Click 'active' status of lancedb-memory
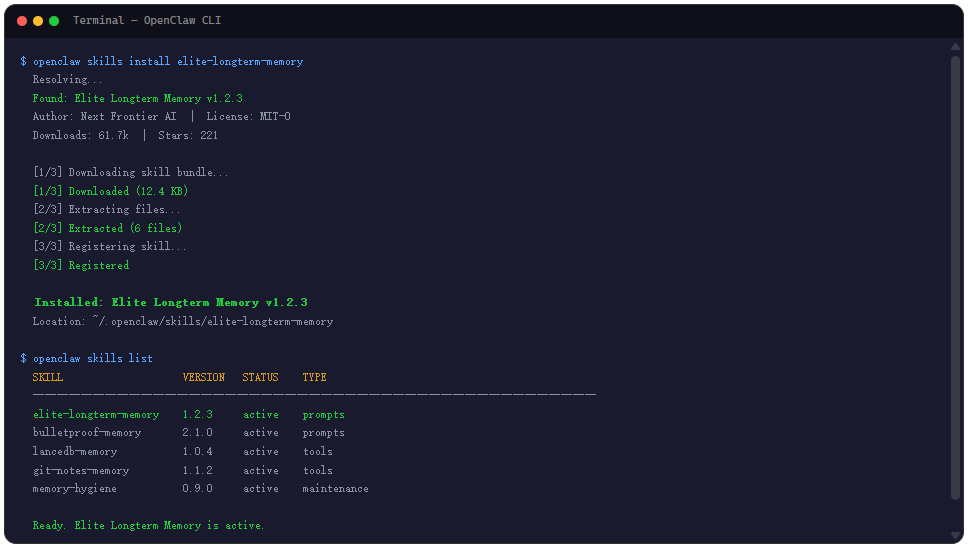 [x=261, y=452]
